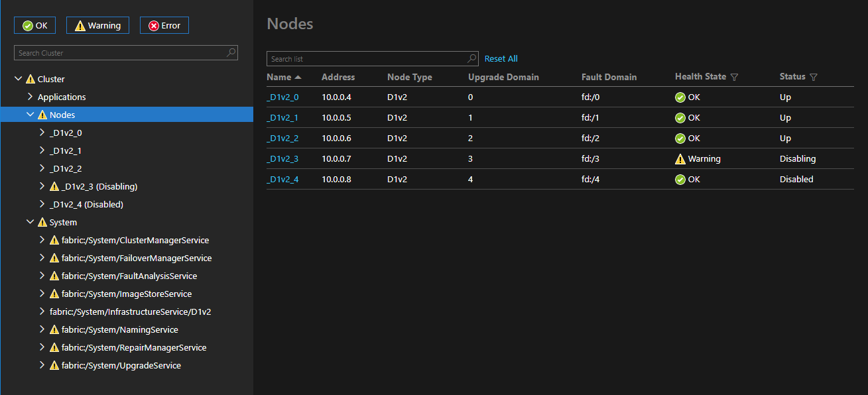
Task: Click warning icon beside FaultAnalysisService
Action: point(54,276)
